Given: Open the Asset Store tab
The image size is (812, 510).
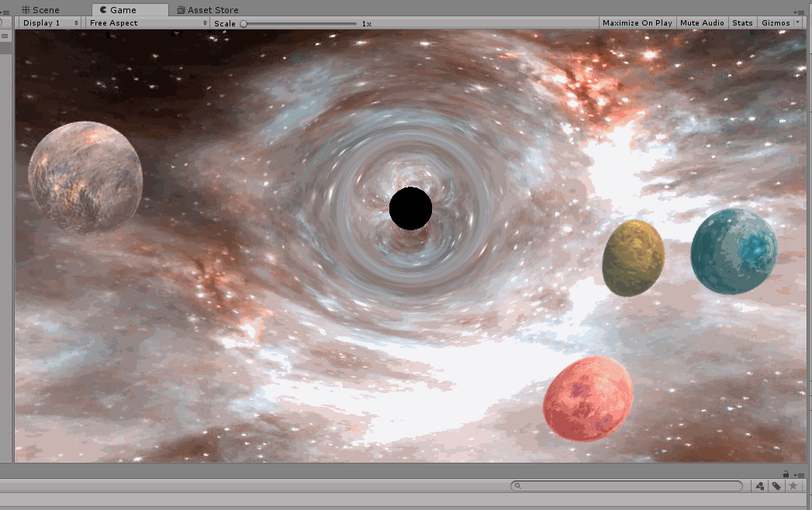Looking at the screenshot, I should 208,10.
